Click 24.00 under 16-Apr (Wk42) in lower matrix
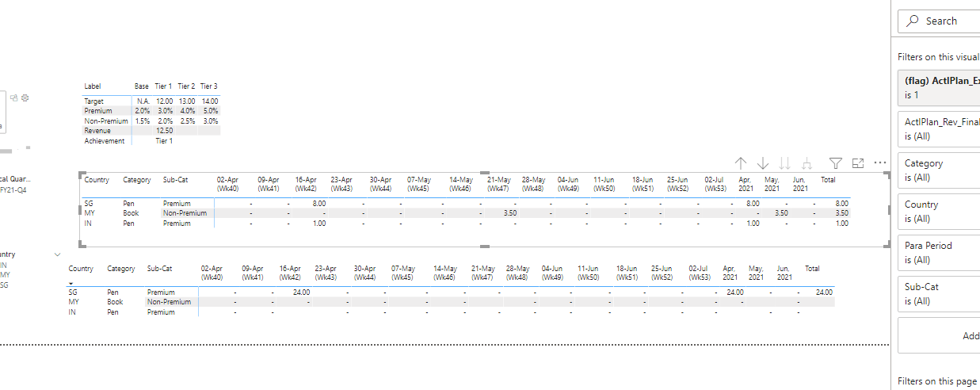Viewport: 980px width, 390px height. (x=301, y=292)
